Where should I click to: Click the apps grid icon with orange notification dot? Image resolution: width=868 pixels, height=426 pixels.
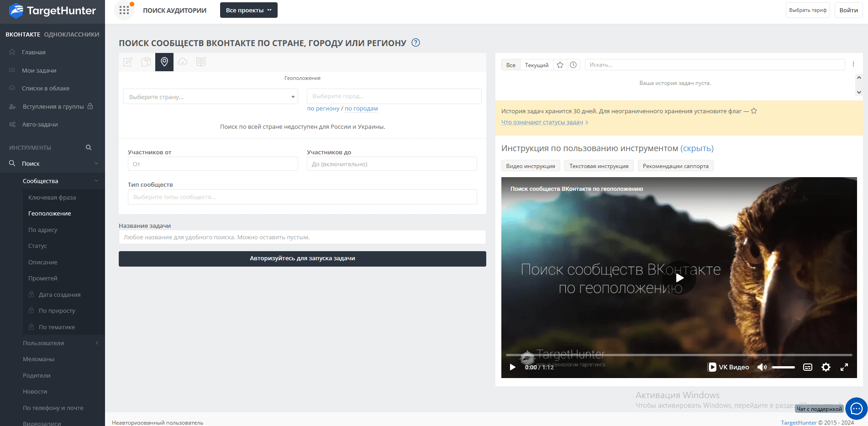pos(124,10)
